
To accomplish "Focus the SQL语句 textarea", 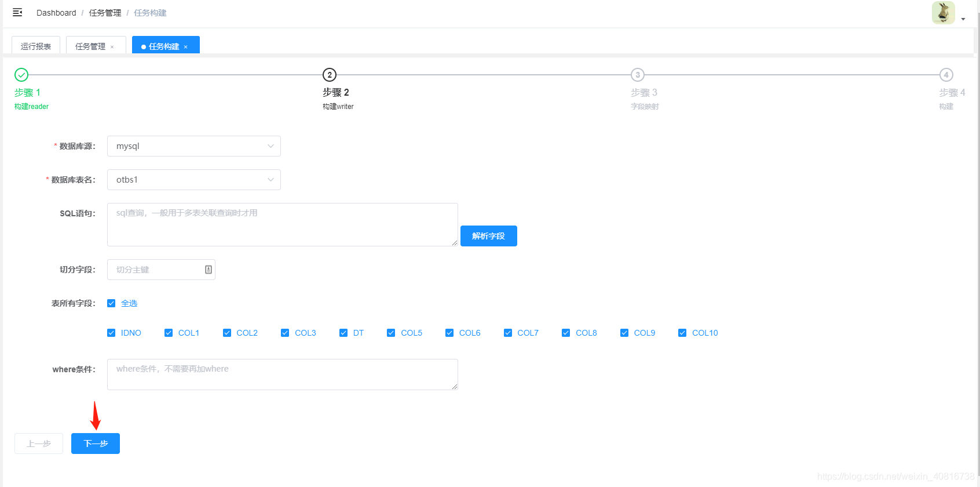I will tap(283, 224).
